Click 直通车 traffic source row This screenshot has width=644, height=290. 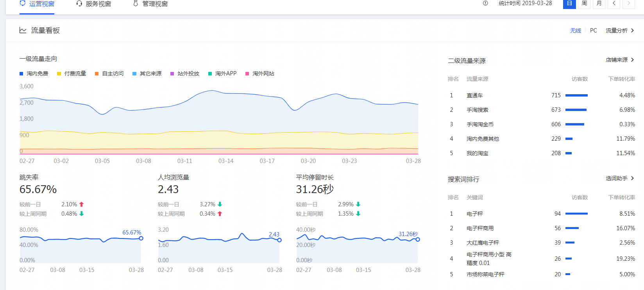coord(474,95)
